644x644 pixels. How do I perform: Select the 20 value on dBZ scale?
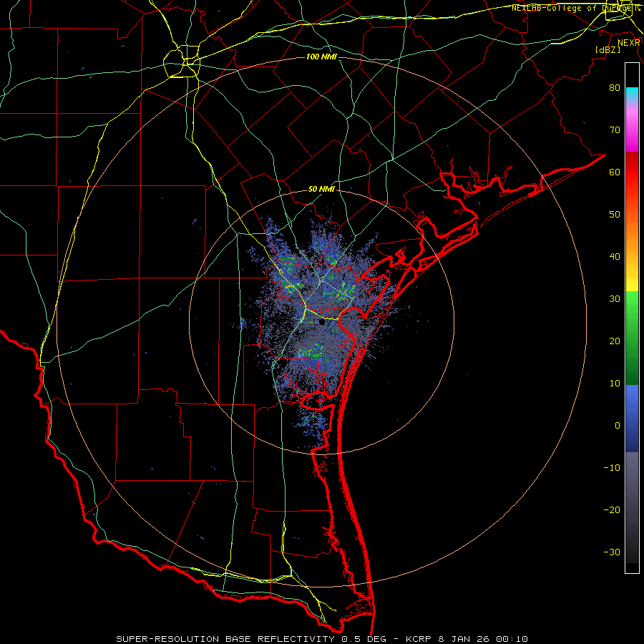click(615, 341)
